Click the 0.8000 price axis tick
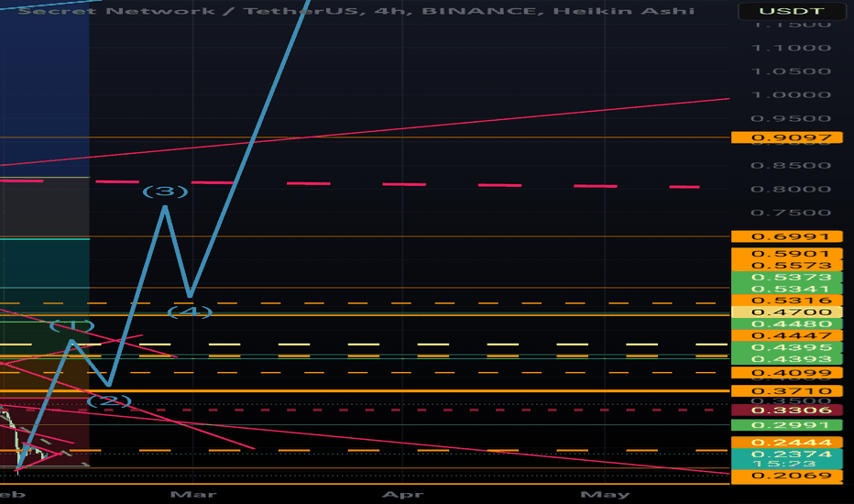The height and width of the screenshot is (504, 854). point(791,189)
